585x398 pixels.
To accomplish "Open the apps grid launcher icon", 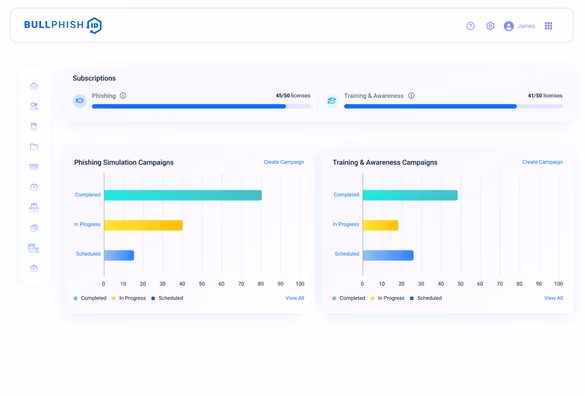I will [548, 26].
